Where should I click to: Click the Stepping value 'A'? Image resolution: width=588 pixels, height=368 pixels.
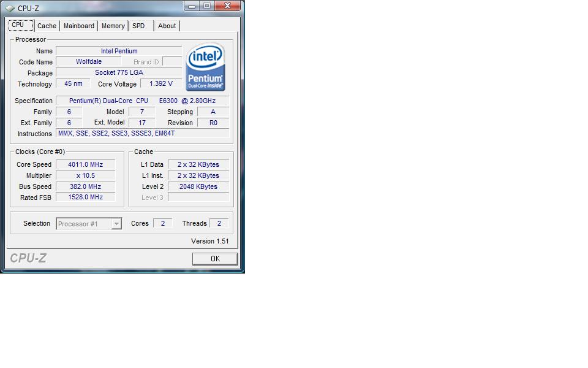[213, 112]
